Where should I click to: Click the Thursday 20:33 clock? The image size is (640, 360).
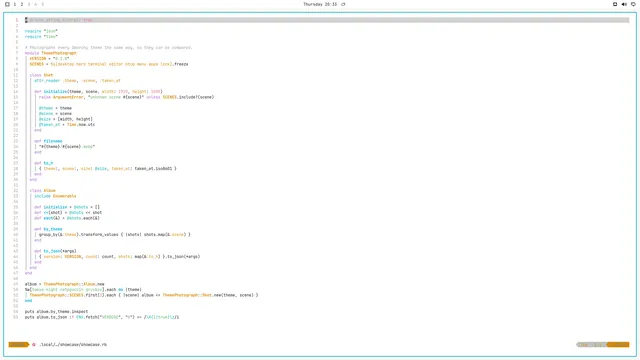(320, 4)
